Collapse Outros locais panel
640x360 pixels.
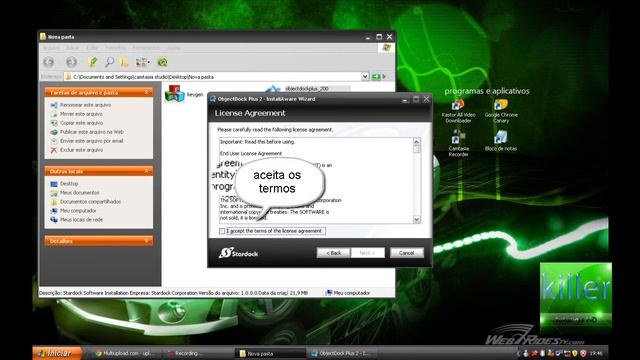(x=146, y=171)
